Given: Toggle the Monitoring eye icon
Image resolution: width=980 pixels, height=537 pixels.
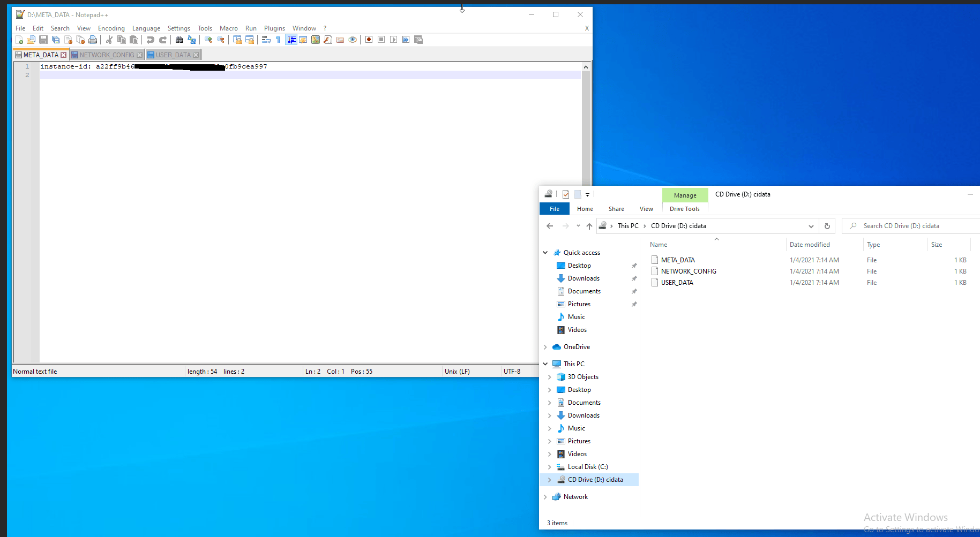Looking at the screenshot, I should pyautogui.click(x=353, y=40).
